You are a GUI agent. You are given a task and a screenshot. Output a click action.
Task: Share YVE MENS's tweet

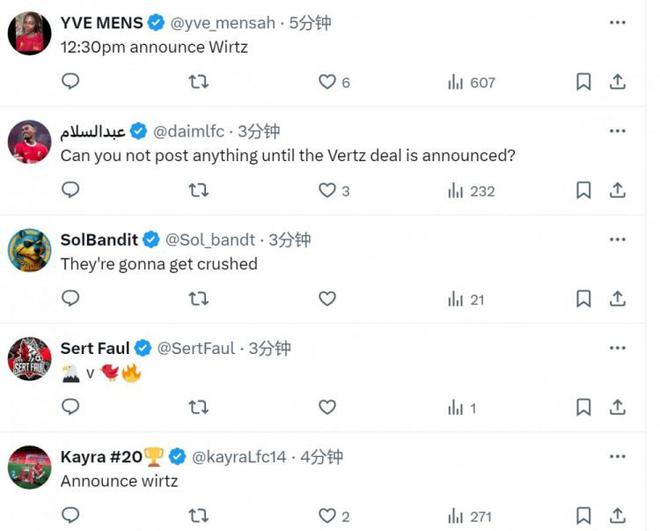[x=618, y=82]
